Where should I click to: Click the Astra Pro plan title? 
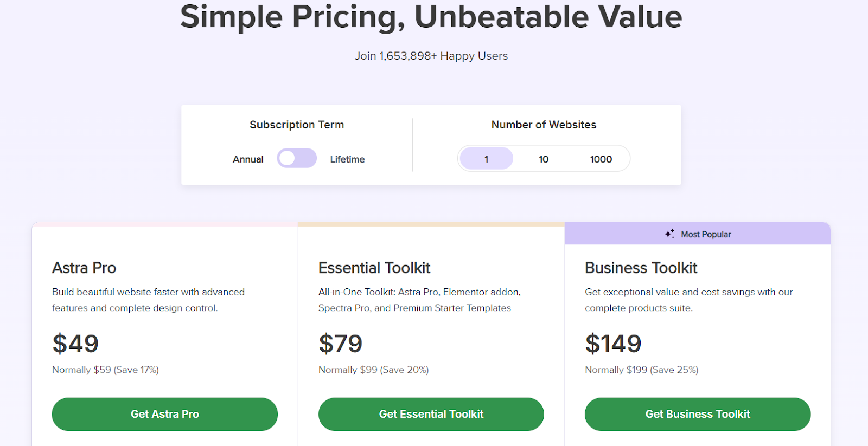(x=84, y=268)
